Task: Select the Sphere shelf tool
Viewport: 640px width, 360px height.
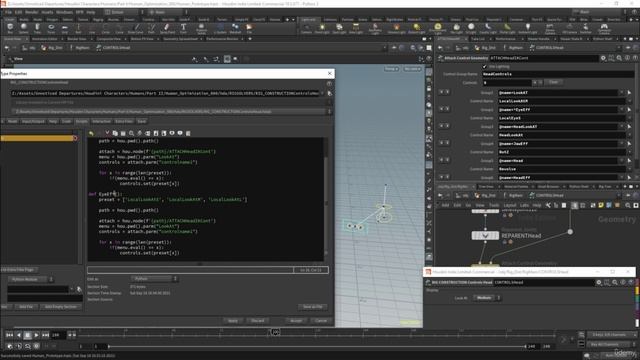Action: coord(24,28)
